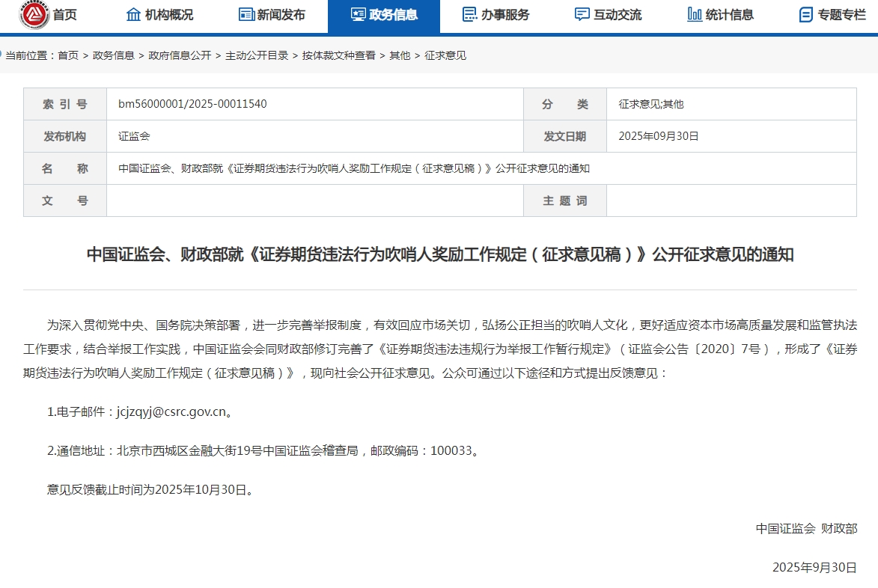Click the 互动交流 chat bubble icon
Viewport: 878px width, 588px height.
pos(582,13)
